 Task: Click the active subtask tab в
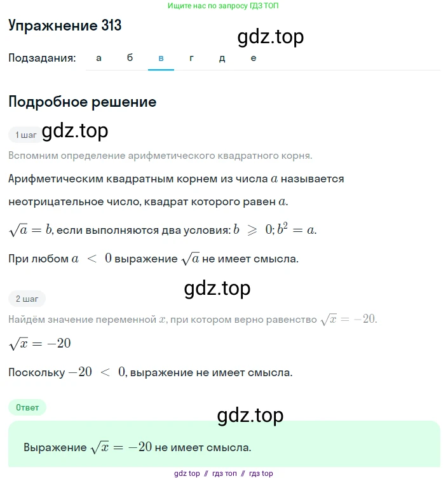(x=161, y=58)
